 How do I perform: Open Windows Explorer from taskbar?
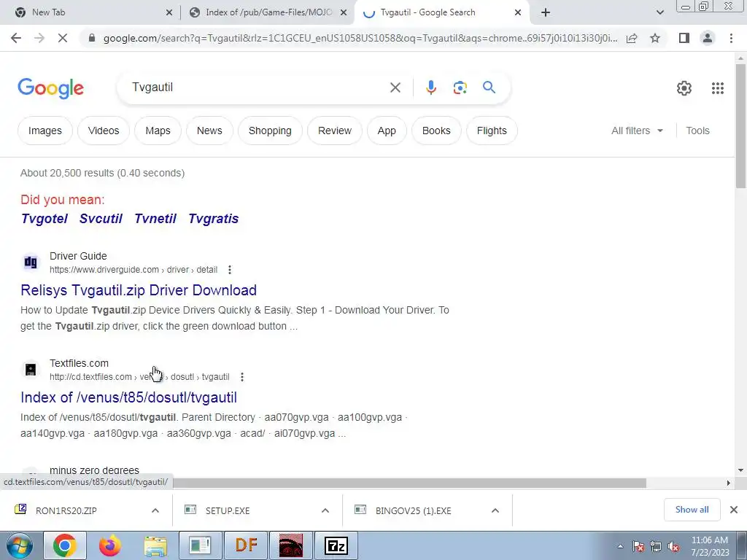point(155,545)
